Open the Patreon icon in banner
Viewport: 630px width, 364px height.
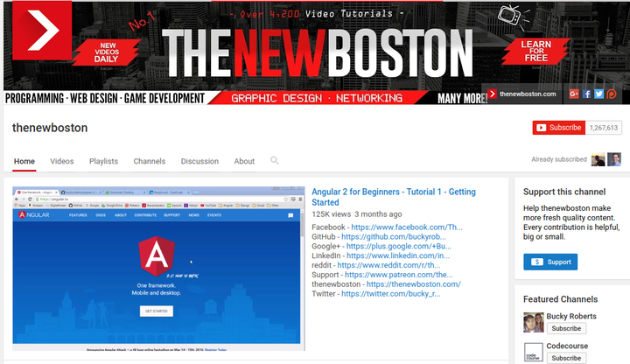click(x=612, y=94)
